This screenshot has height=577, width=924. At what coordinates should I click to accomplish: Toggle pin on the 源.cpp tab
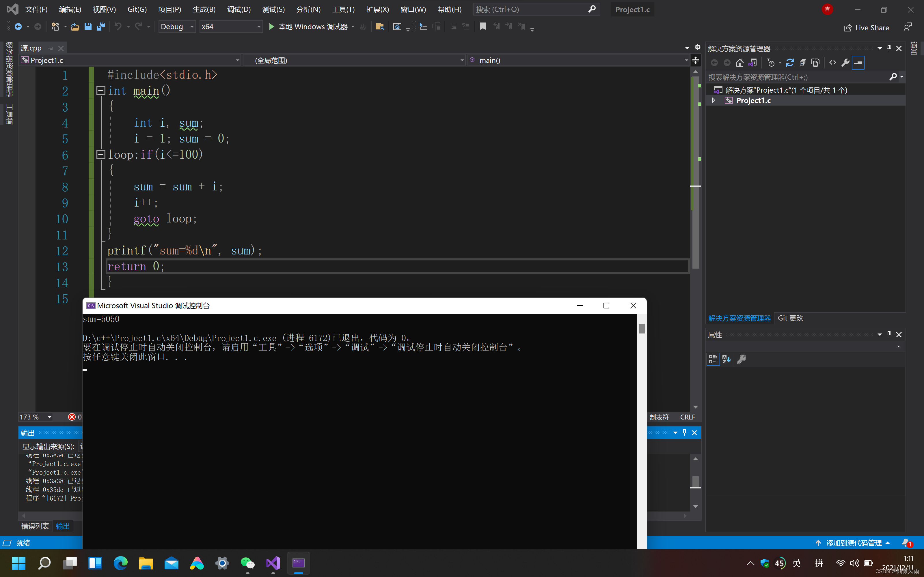point(51,48)
